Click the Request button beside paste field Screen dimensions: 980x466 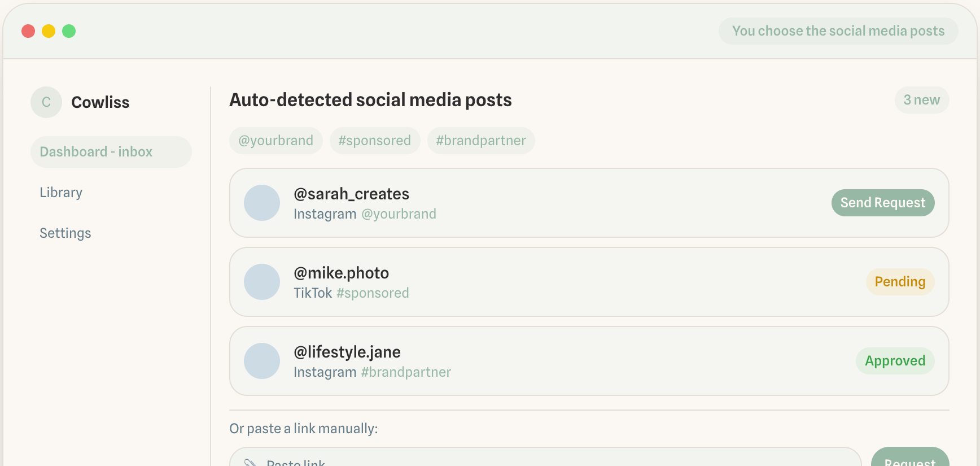[x=909, y=460]
